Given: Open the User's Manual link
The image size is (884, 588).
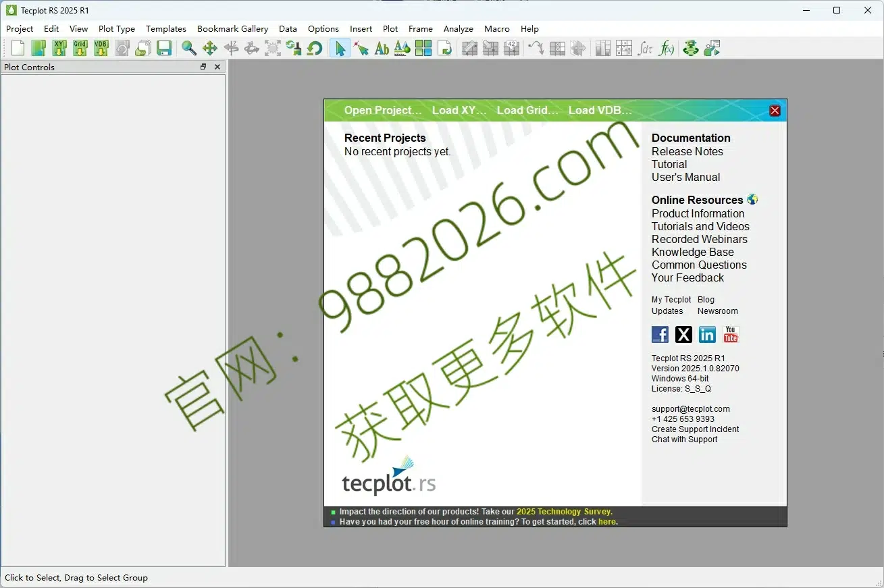Looking at the screenshot, I should (686, 178).
